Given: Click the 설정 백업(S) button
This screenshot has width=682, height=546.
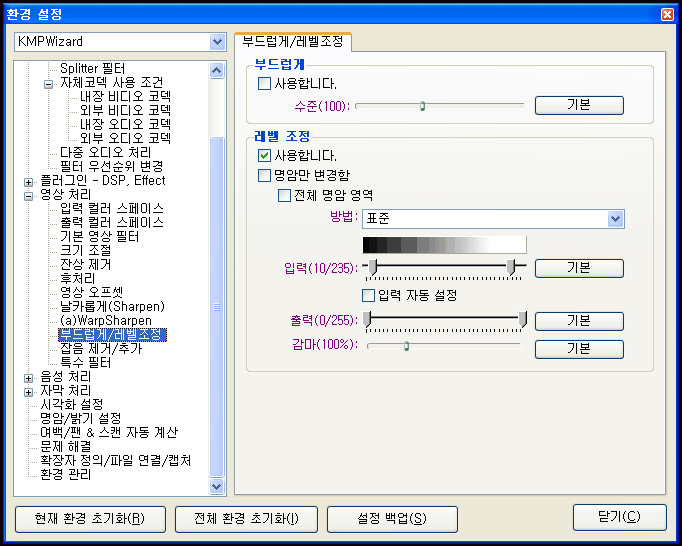Looking at the screenshot, I should [391, 519].
